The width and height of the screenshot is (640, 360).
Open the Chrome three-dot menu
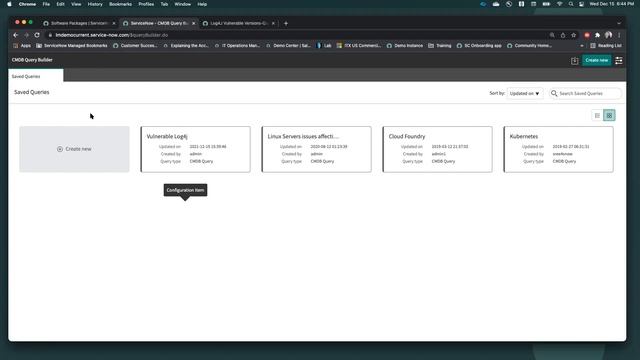pyautogui.click(x=619, y=35)
